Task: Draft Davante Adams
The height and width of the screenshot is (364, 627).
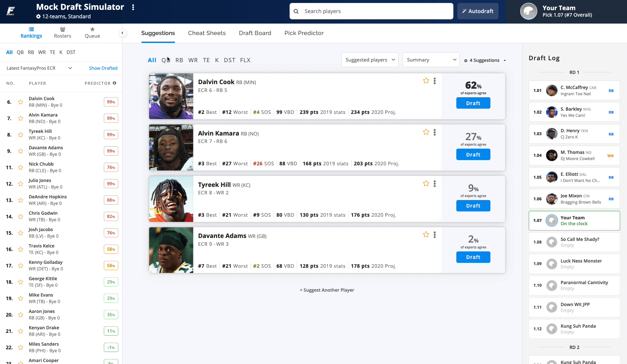Action: pyautogui.click(x=473, y=257)
